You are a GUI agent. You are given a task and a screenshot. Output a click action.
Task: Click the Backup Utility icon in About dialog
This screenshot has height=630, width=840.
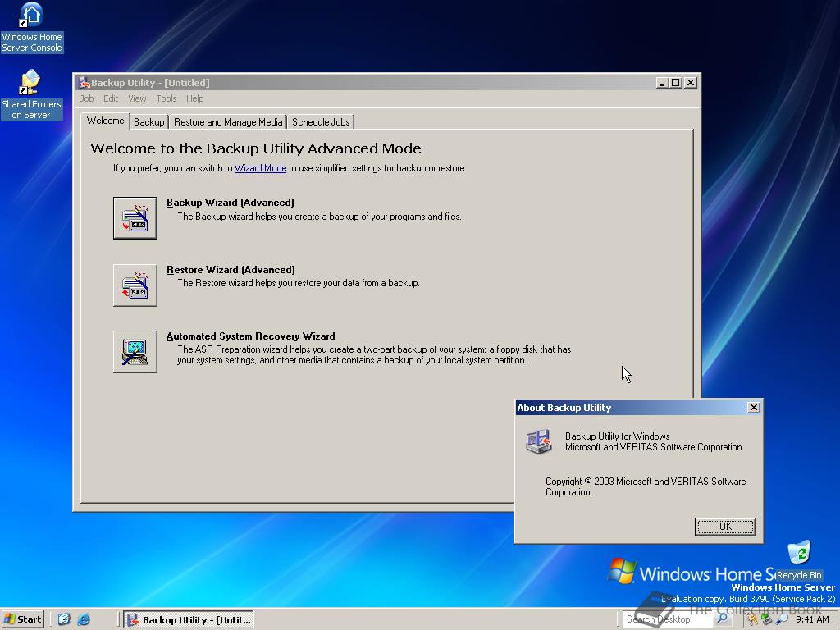coord(539,441)
